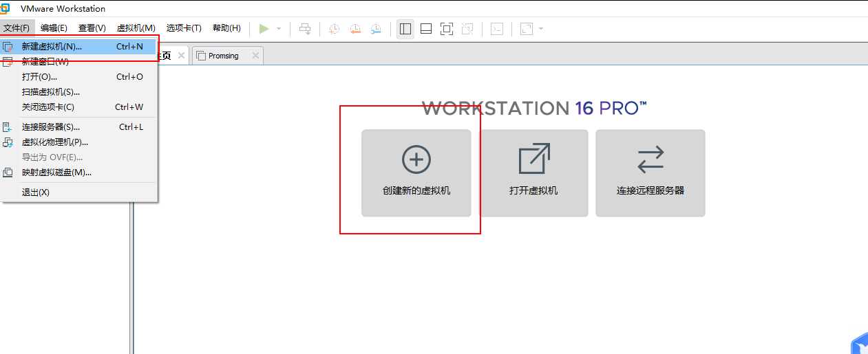Screen dimensions: 868x354
Task: Close the Promsing tab
Action: (x=255, y=56)
